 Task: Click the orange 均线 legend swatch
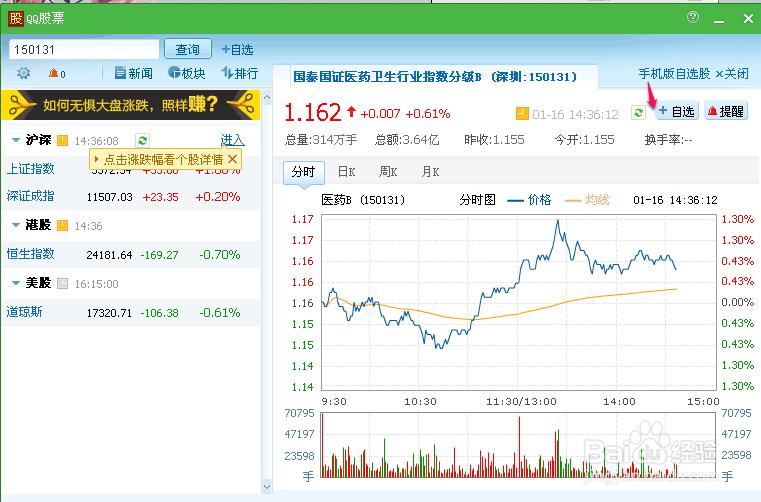(x=573, y=201)
